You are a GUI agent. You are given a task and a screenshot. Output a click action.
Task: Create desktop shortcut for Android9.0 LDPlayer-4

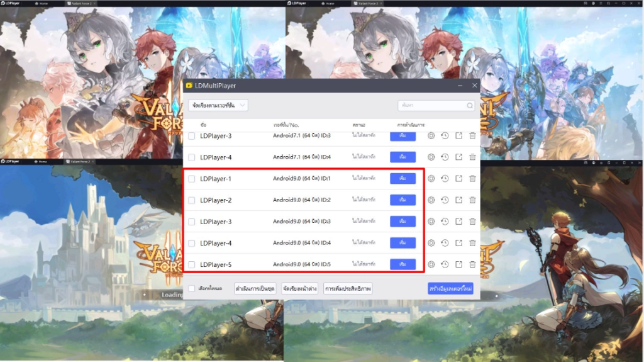[x=458, y=243]
